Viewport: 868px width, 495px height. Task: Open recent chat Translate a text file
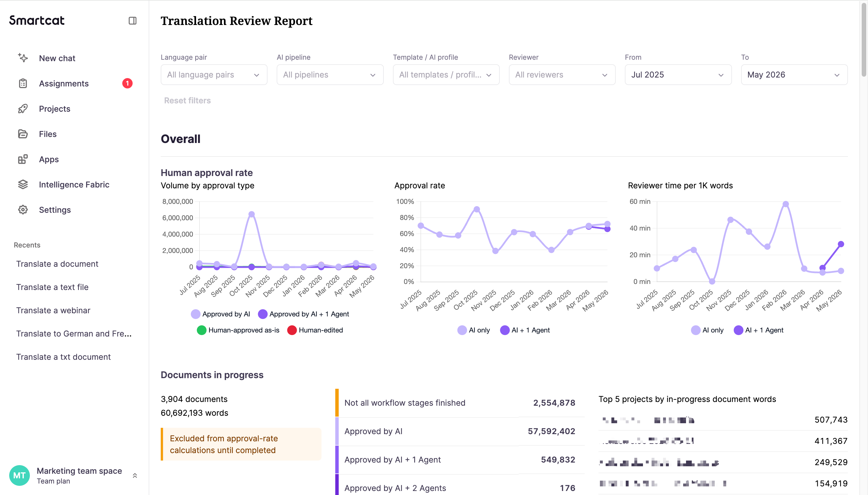52,287
